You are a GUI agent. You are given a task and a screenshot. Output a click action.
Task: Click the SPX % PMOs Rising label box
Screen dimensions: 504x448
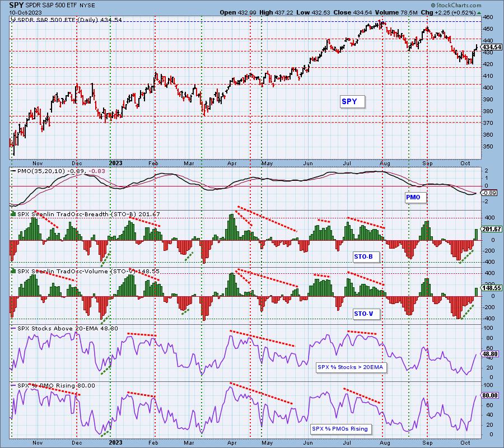click(340, 429)
